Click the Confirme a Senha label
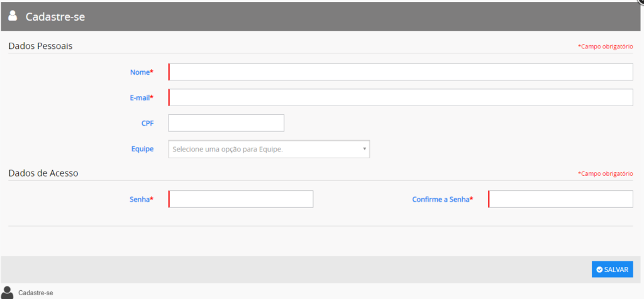This screenshot has width=644, height=299. tap(441, 199)
